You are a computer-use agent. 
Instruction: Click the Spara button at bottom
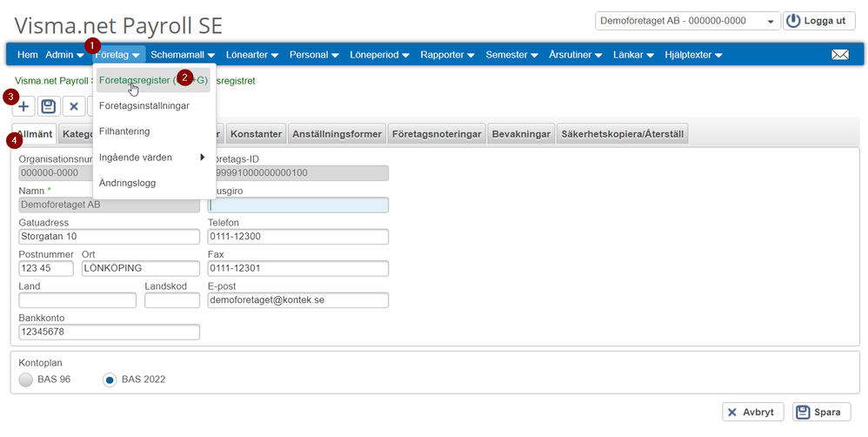click(x=822, y=412)
